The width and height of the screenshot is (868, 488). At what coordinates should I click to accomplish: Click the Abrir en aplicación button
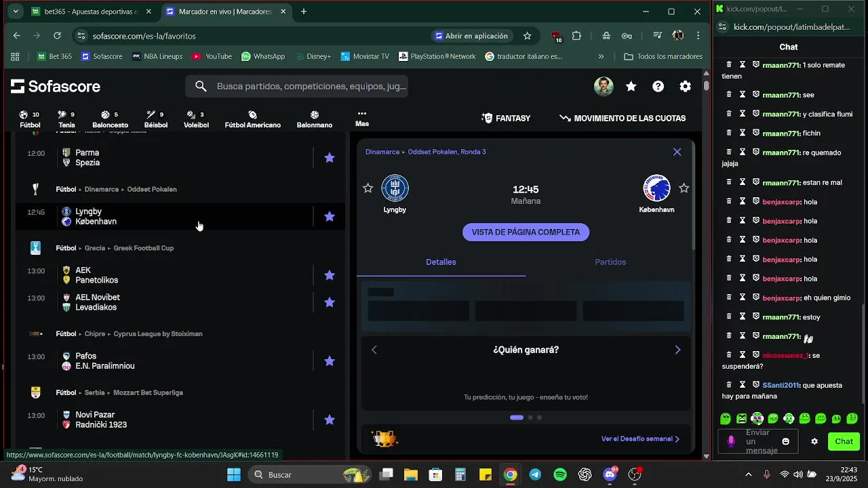tap(472, 36)
